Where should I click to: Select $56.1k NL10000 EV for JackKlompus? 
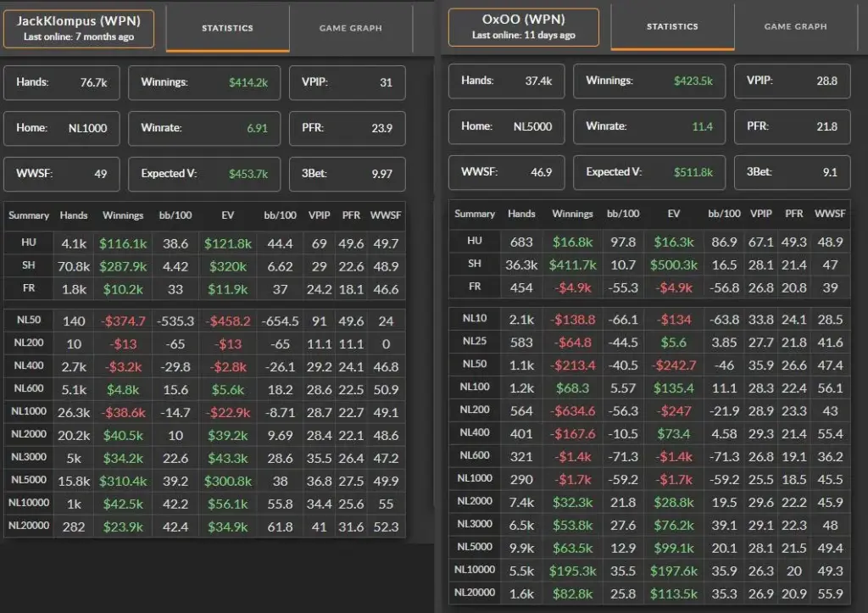(227, 504)
